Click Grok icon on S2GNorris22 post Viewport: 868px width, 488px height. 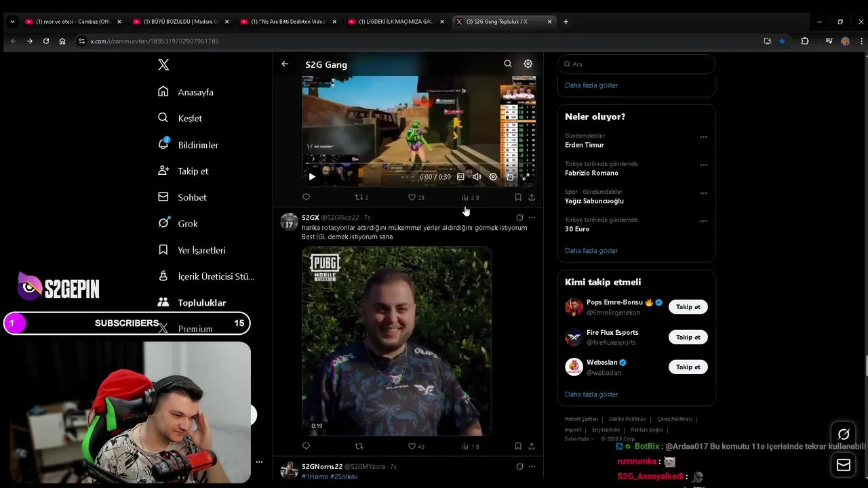(x=519, y=466)
